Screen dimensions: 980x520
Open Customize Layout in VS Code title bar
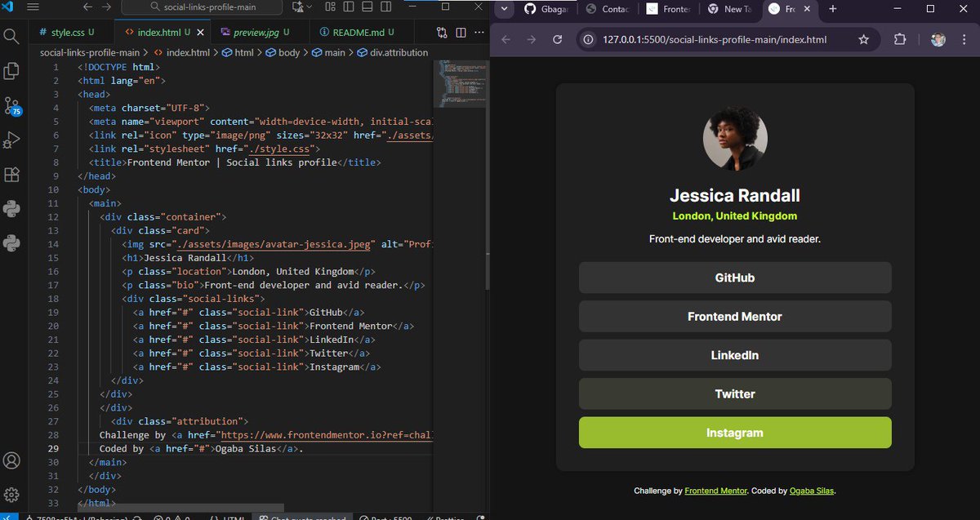(x=329, y=7)
